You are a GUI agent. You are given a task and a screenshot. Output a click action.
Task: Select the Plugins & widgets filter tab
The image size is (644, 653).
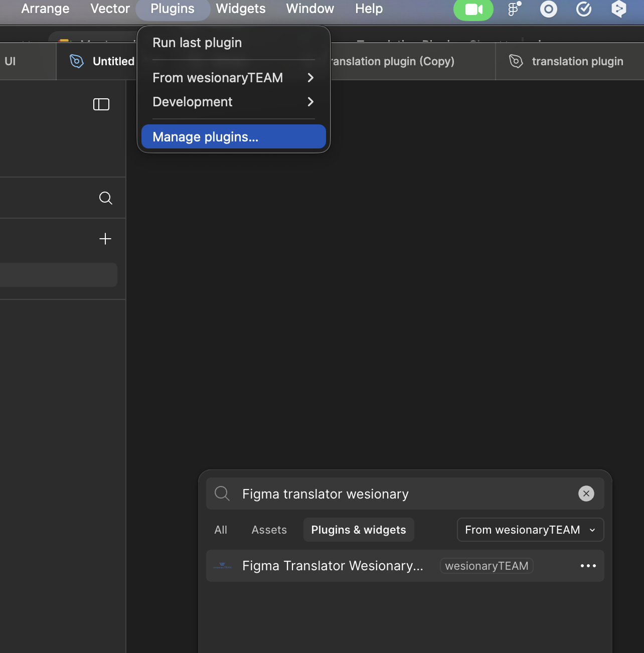(x=359, y=530)
